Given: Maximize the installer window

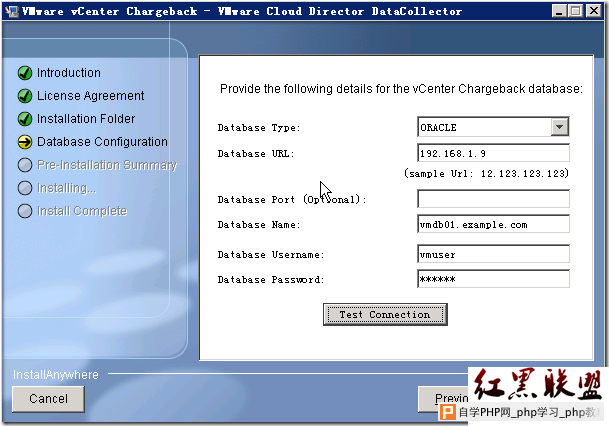Looking at the screenshot, I should point(576,11).
